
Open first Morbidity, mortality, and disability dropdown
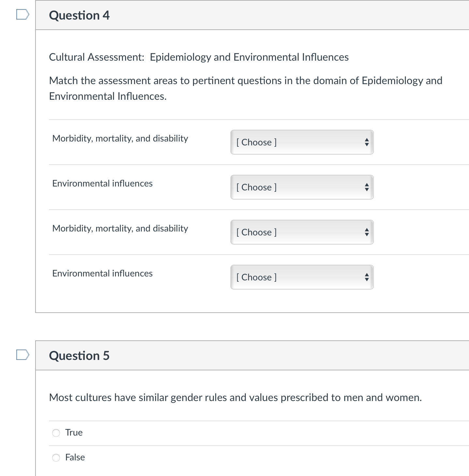pyautogui.click(x=301, y=142)
